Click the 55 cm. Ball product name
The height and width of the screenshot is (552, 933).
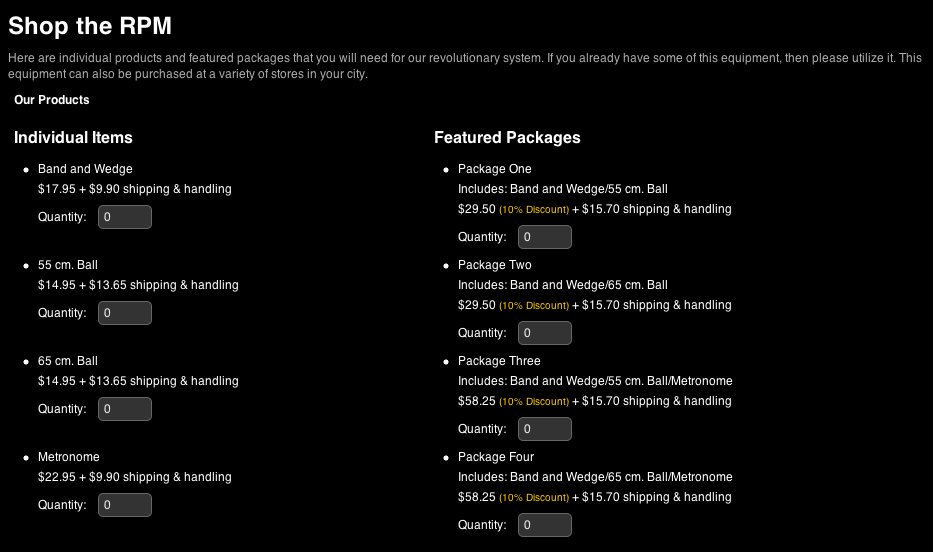(68, 265)
